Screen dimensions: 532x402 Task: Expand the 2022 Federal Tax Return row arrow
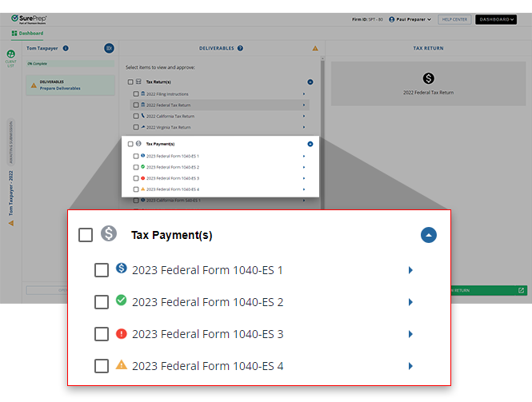(304, 105)
